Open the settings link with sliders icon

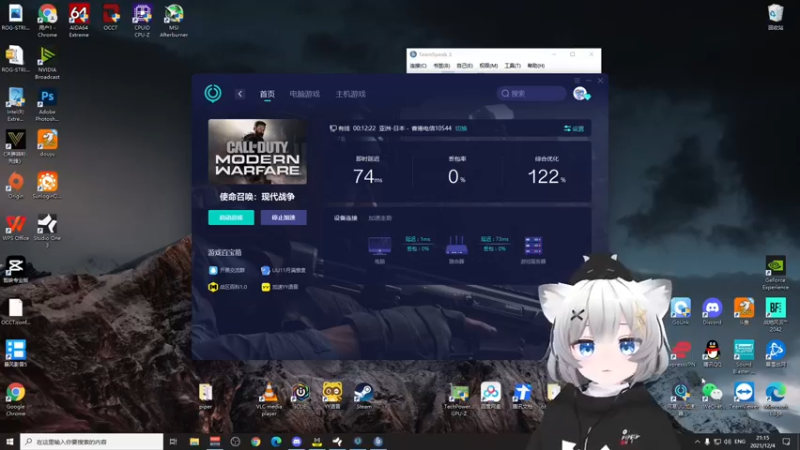click(574, 129)
